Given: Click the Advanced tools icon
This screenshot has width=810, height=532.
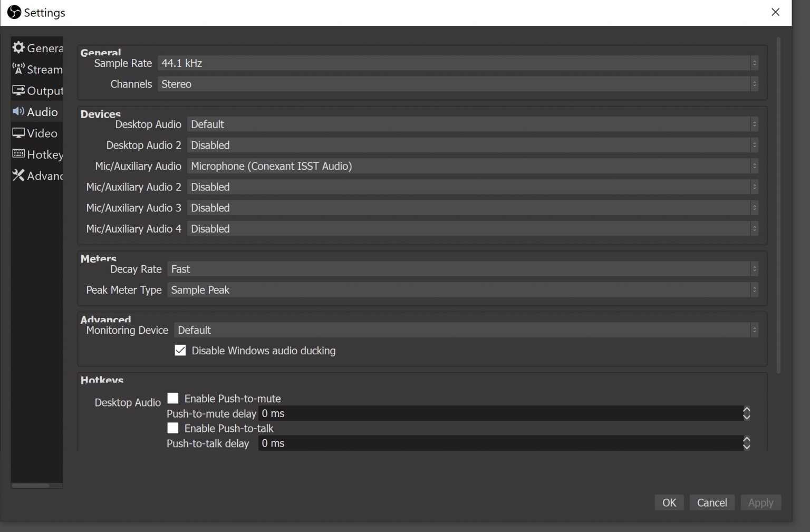Looking at the screenshot, I should [x=18, y=175].
